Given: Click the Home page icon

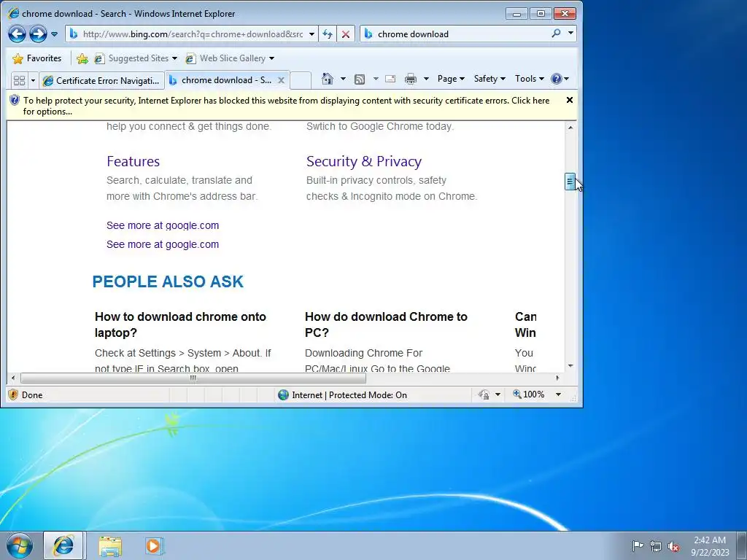Looking at the screenshot, I should [328, 79].
